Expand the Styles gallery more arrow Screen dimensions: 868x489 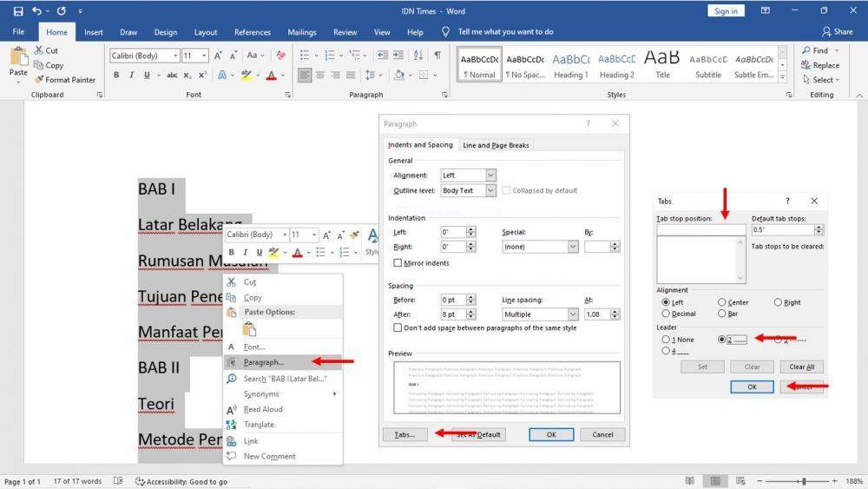tap(782, 77)
